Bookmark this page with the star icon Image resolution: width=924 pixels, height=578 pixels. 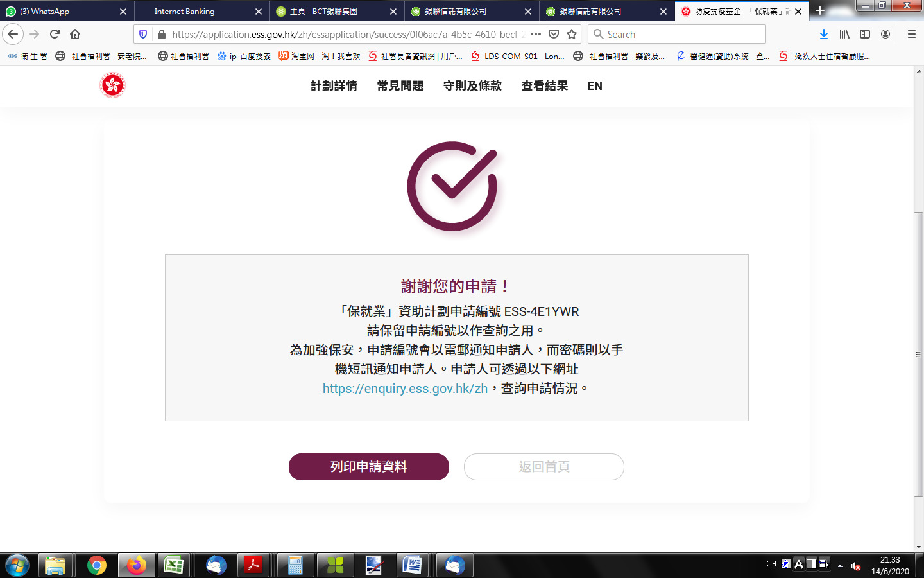[572, 34]
